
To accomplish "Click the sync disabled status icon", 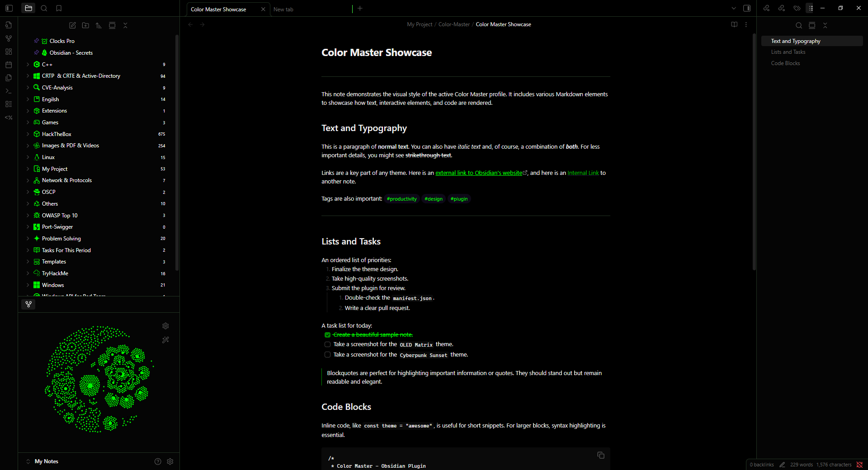I will pos(859,465).
